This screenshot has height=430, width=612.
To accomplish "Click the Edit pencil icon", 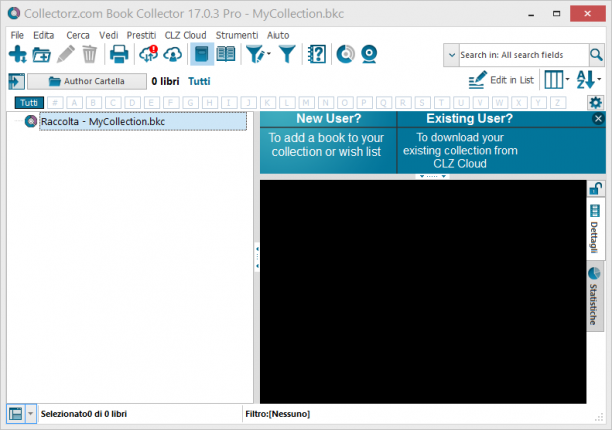I will (66, 54).
